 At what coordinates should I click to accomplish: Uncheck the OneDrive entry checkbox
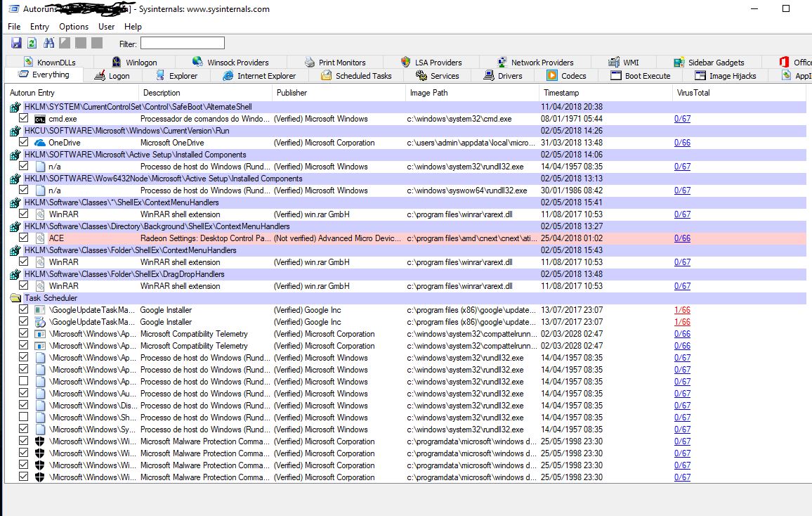23,142
